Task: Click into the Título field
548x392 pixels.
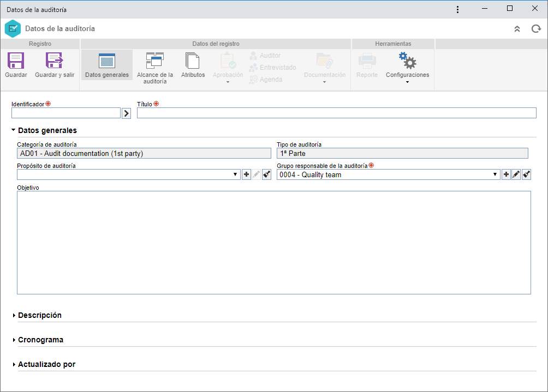Action: [x=337, y=113]
